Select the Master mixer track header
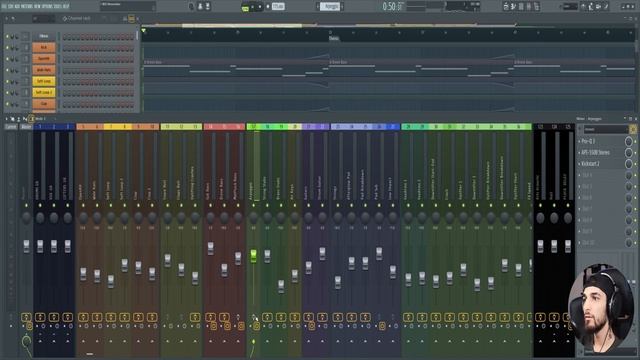Viewport: 640px width, 360px height. [27, 127]
